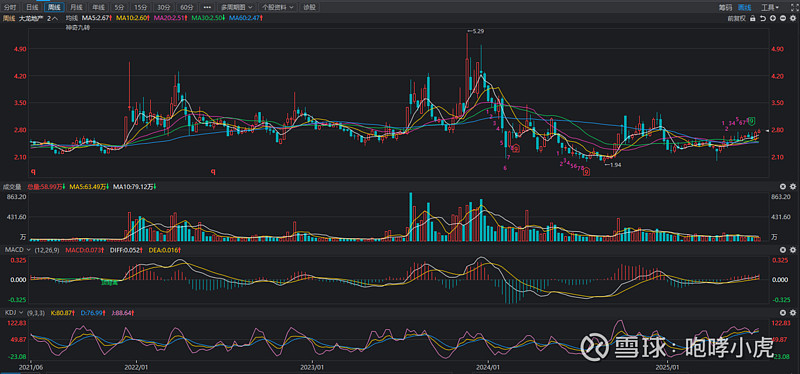The width and height of the screenshot is (800, 374).
Task: Close the 成交量 volume panel
Action: coord(783,187)
